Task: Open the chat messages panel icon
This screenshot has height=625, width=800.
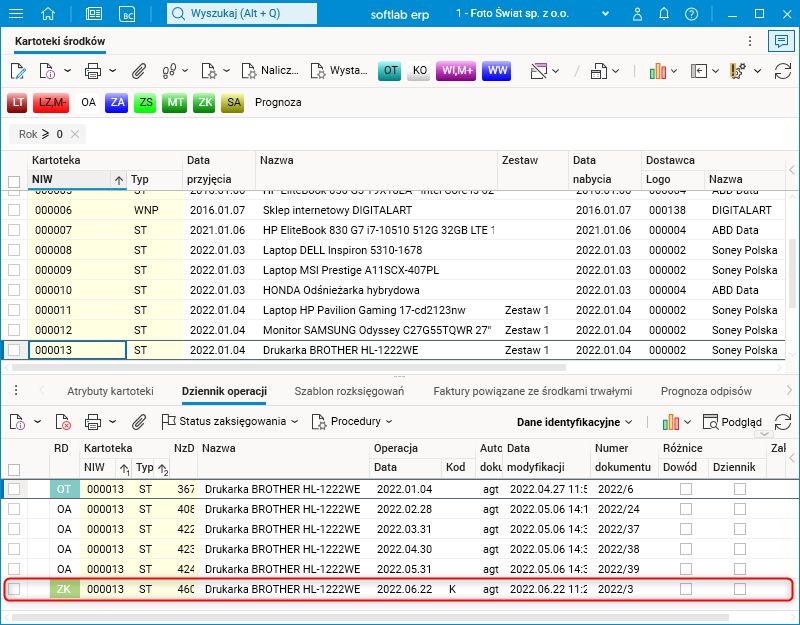Action: pos(780,41)
